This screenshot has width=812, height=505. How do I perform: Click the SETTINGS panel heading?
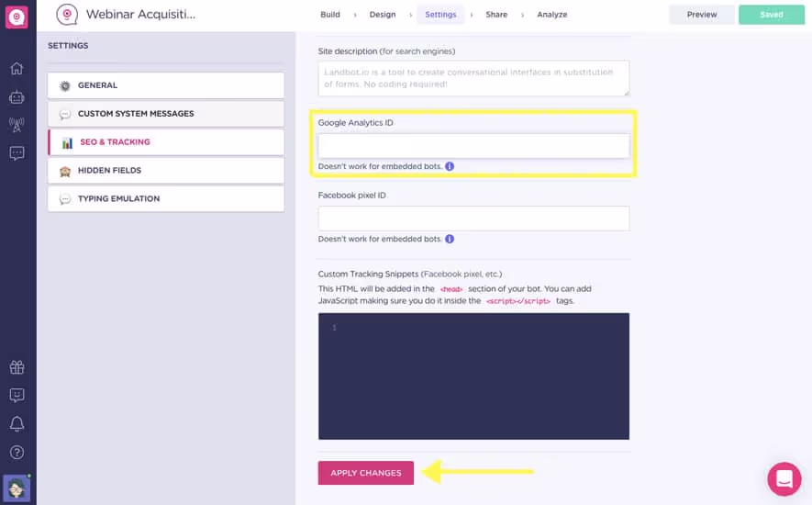[x=68, y=46]
